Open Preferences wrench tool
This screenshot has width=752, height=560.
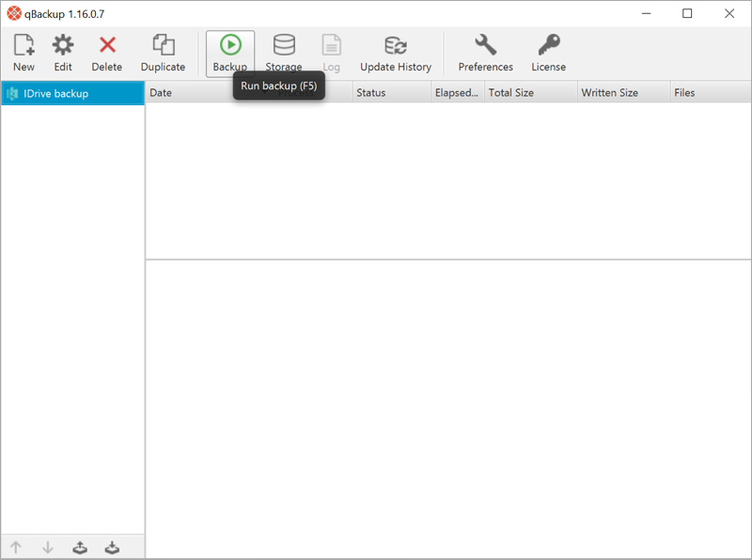click(485, 54)
